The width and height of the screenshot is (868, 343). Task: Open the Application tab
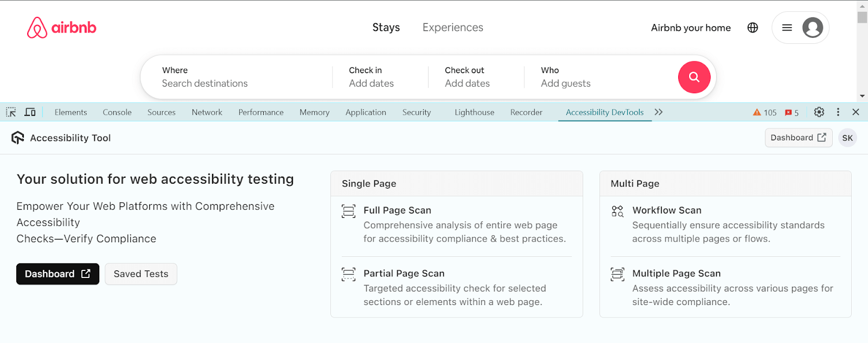[366, 112]
